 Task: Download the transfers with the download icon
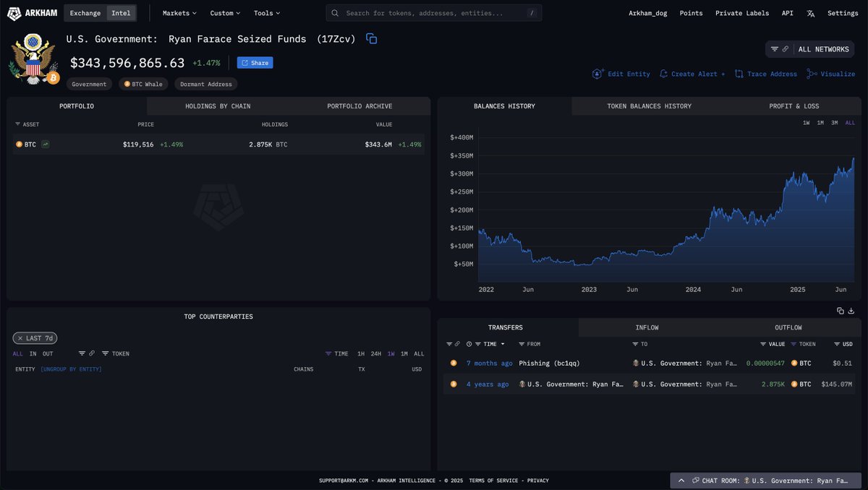[851, 311]
